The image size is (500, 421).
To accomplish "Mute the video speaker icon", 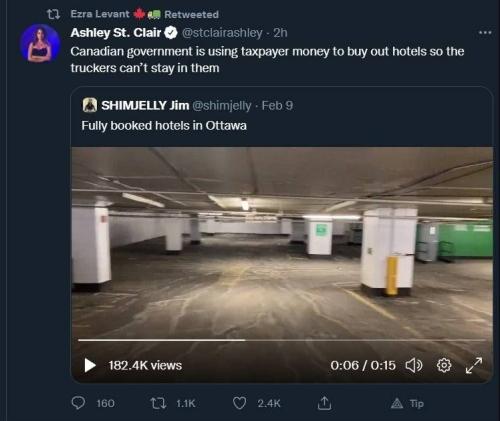I will click(414, 365).
